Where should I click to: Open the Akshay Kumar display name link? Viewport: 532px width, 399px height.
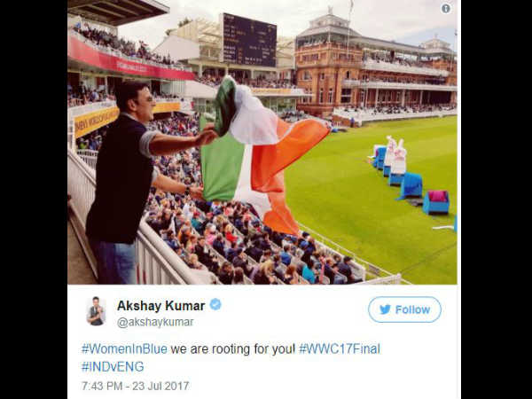(160, 306)
